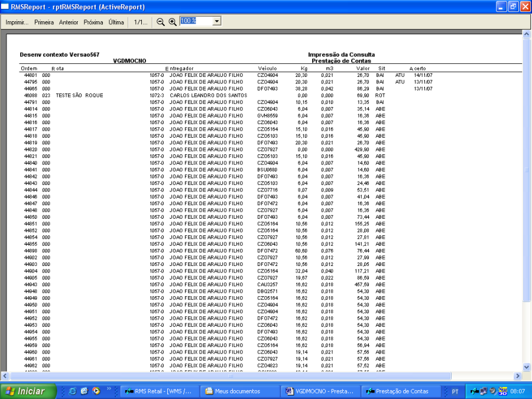Click the VGDMOCNO report heading
Screen dimensions: 532x399
pyautogui.click(x=129, y=61)
